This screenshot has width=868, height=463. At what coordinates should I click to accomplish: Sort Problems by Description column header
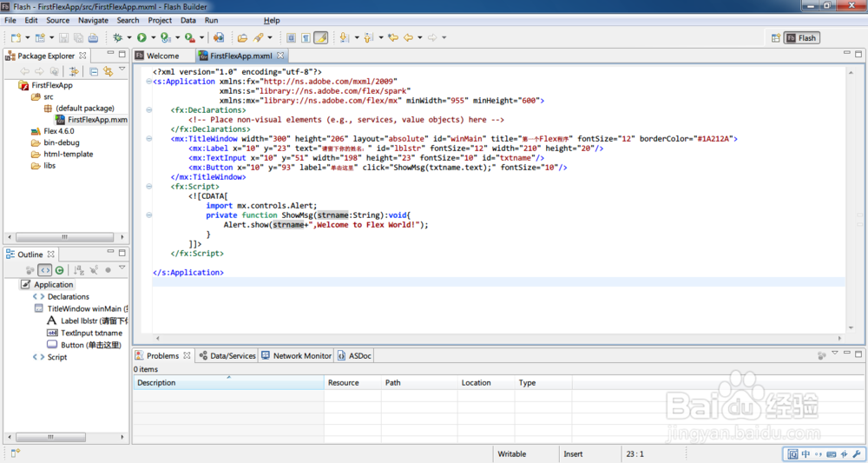tap(228, 383)
